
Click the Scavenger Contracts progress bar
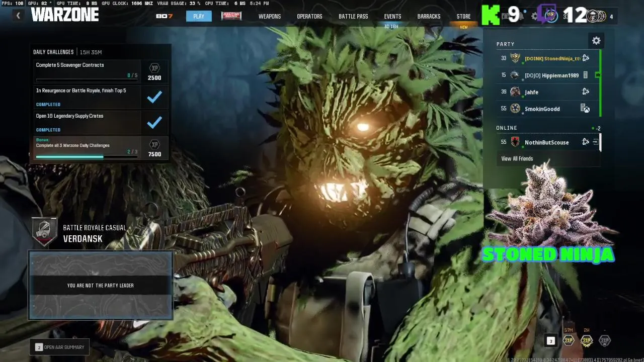tap(87, 80)
